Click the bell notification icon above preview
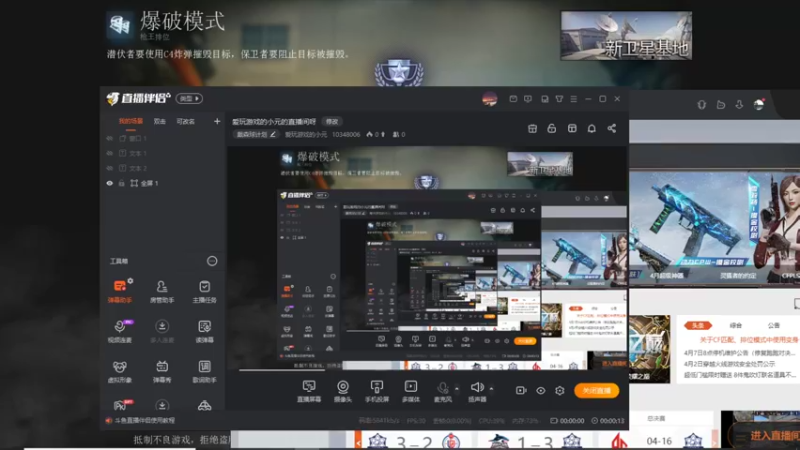Image resolution: width=800 pixels, height=450 pixels. coord(591,129)
